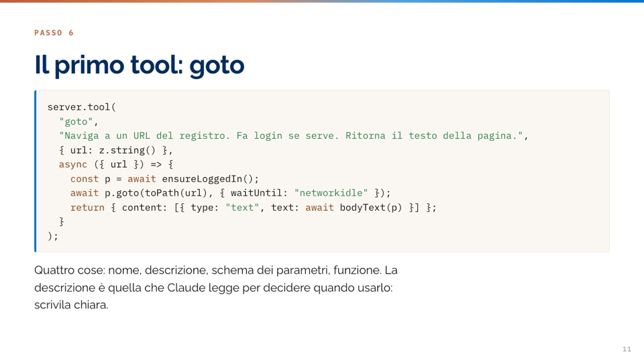Click the paragraph line 'descrizione è quella che Claude legge'

(x=213, y=288)
